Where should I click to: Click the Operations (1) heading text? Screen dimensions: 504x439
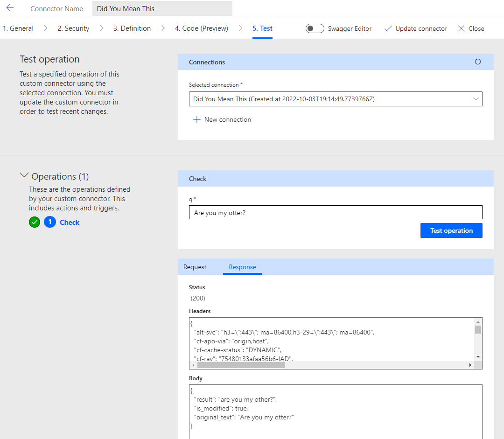[x=60, y=176]
